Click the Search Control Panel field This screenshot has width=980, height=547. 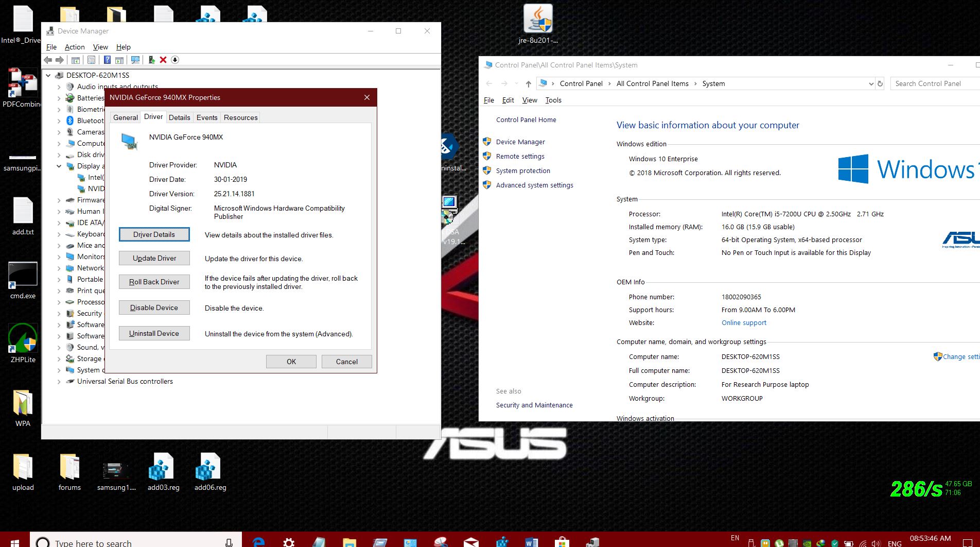pos(935,83)
